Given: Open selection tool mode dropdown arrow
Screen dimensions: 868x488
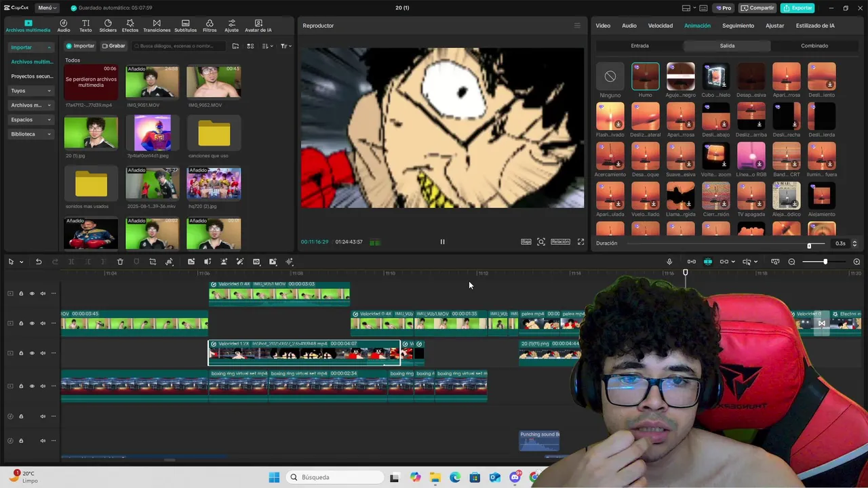Looking at the screenshot, I should tap(21, 262).
